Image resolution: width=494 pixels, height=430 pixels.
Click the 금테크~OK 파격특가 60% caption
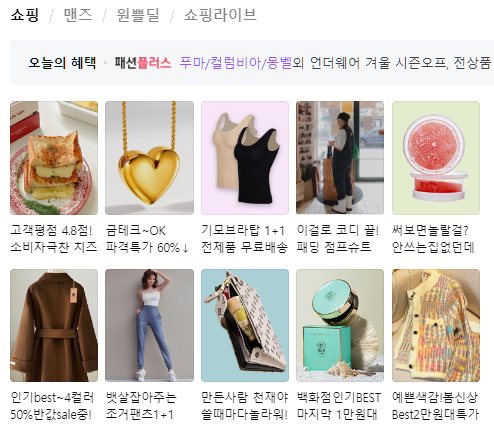tap(147, 239)
